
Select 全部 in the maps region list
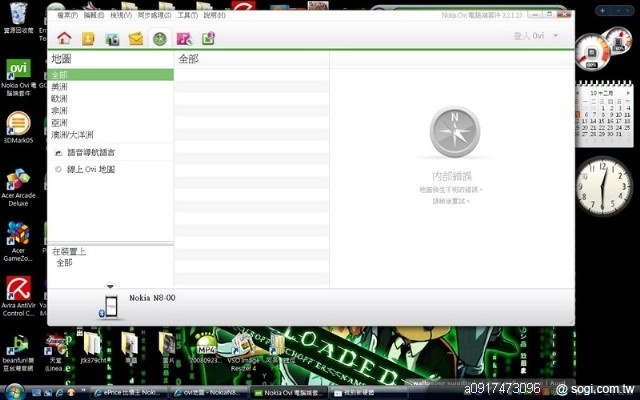click(110, 75)
